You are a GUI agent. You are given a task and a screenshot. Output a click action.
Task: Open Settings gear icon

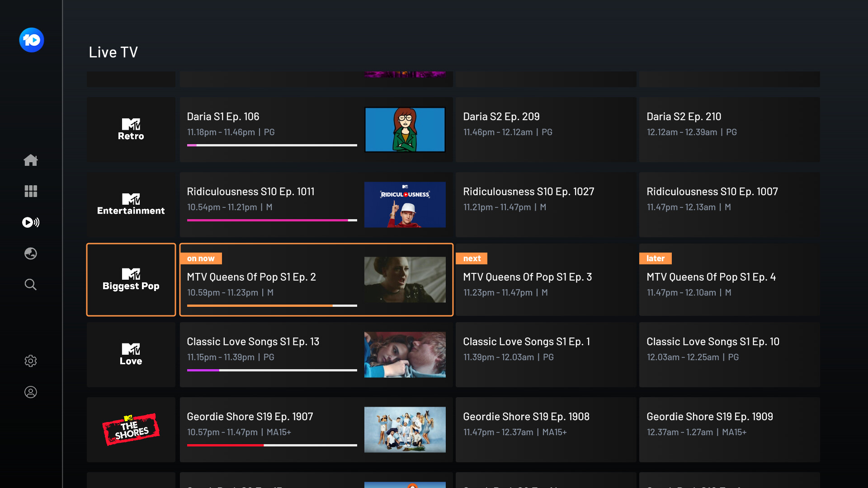click(x=31, y=361)
